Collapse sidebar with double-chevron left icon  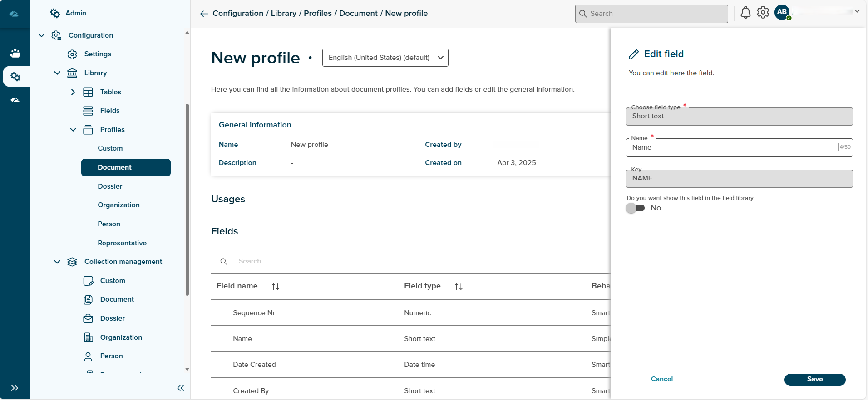[x=180, y=388]
